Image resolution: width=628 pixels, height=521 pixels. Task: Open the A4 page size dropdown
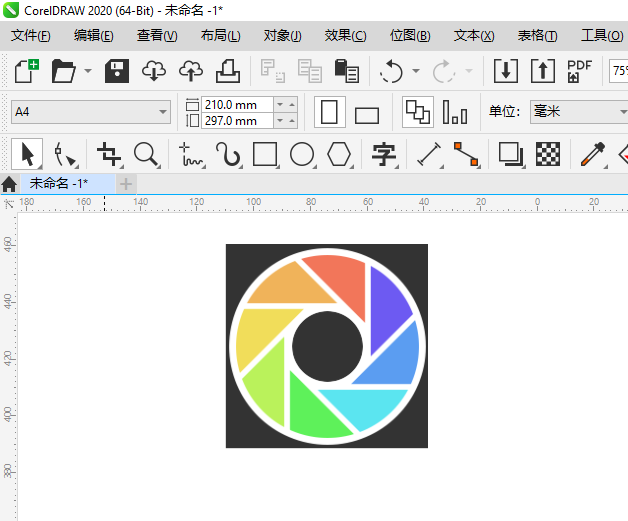pos(163,112)
